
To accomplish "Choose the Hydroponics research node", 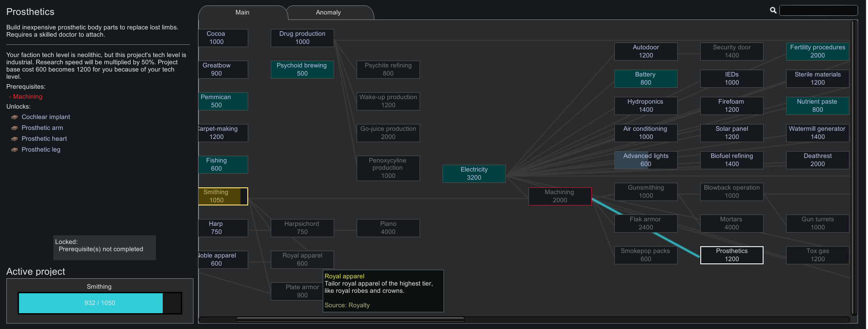I will (646, 106).
